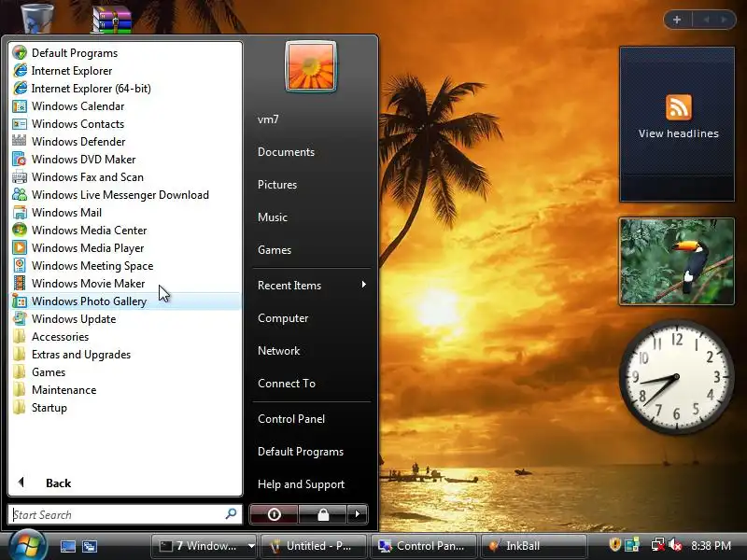Lock the computer with lock button

coord(323,514)
